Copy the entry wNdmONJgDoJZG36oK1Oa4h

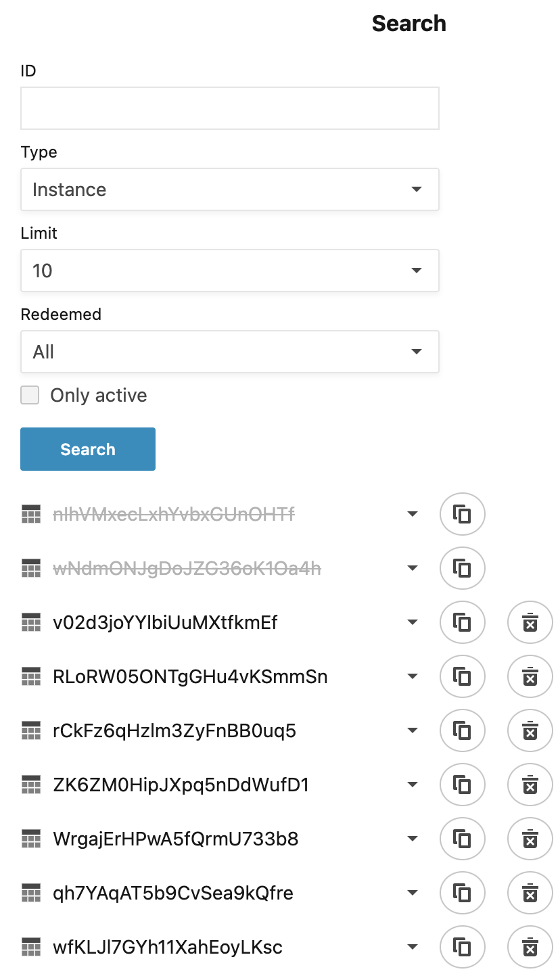(x=463, y=568)
